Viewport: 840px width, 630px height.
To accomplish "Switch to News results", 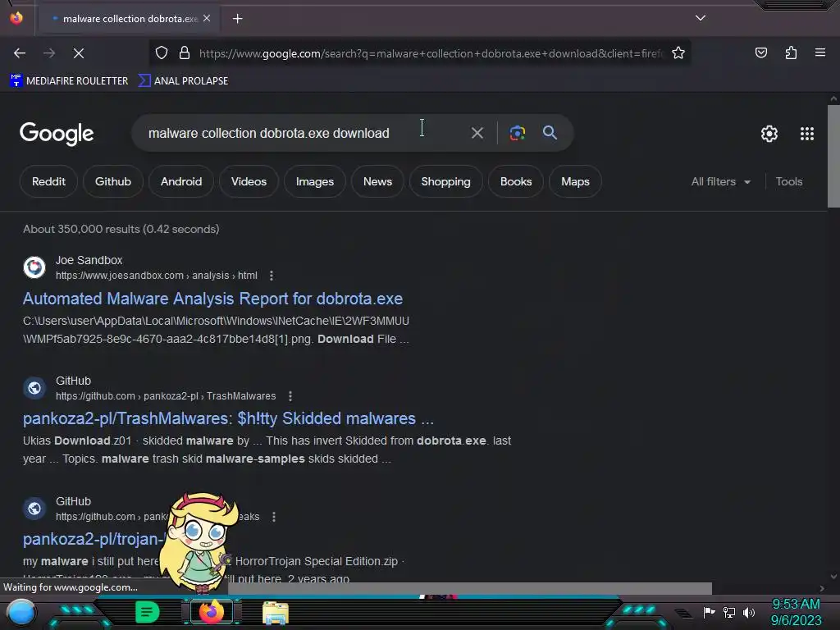I will 377,181.
